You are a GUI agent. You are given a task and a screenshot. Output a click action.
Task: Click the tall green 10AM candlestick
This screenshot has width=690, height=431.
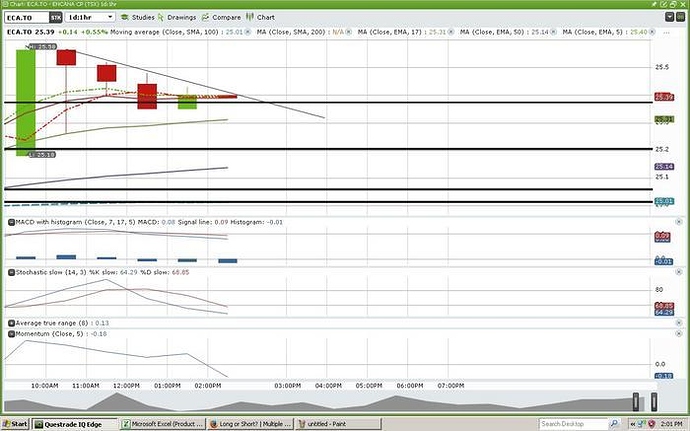tap(26, 103)
